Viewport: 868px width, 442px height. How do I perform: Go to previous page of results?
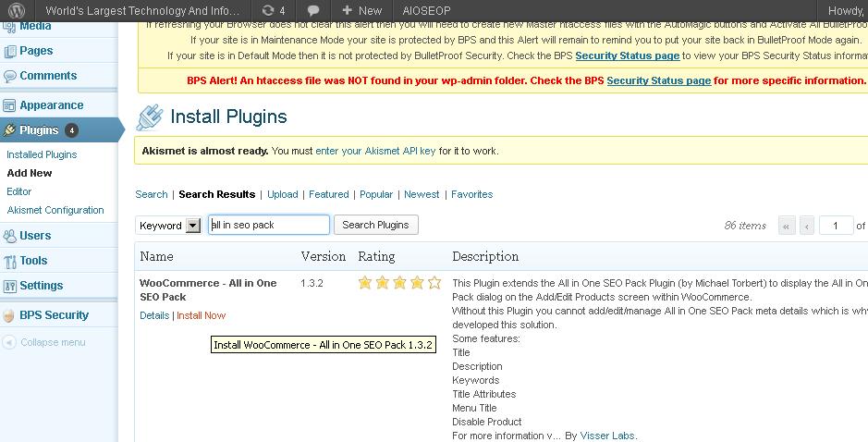[807, 226]
